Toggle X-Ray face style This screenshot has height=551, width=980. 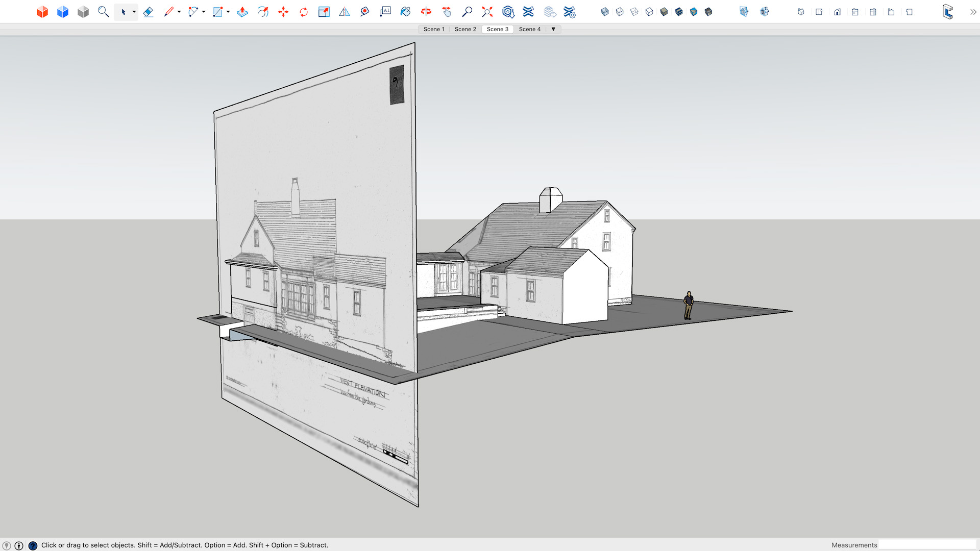[x=605, y=12]
